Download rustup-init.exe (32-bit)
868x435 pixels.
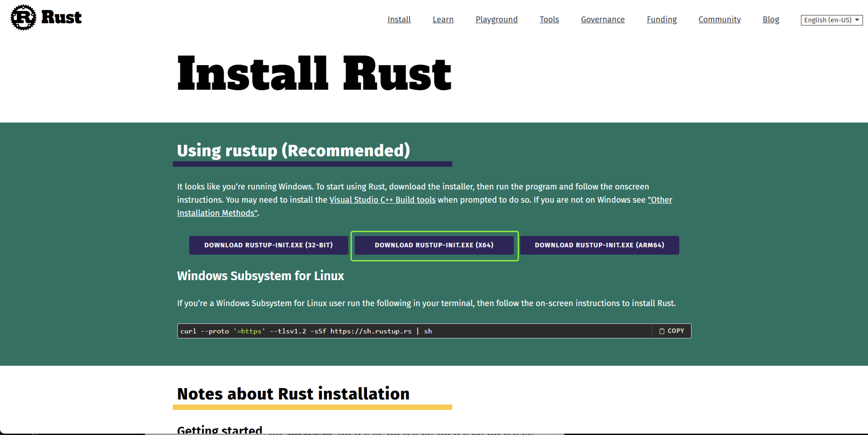269,245
